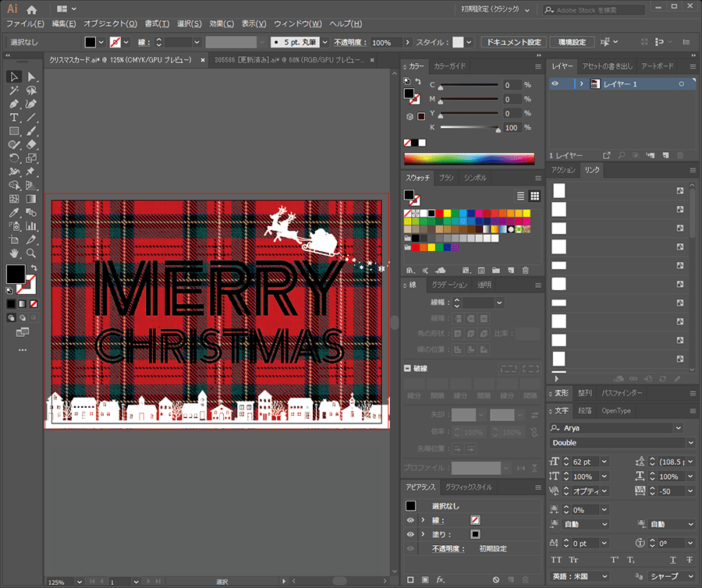Select the Magic Wand tool

14,90
